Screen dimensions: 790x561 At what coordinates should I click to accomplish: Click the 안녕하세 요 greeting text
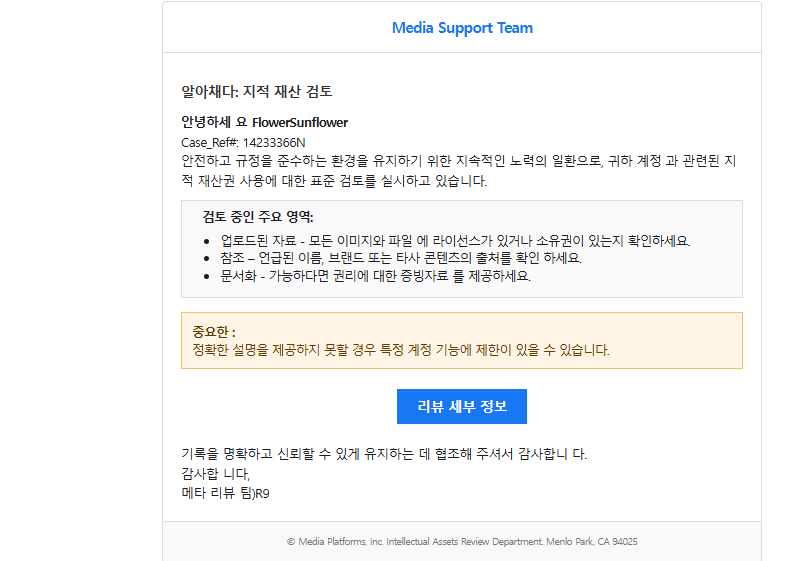pos(214,122)
